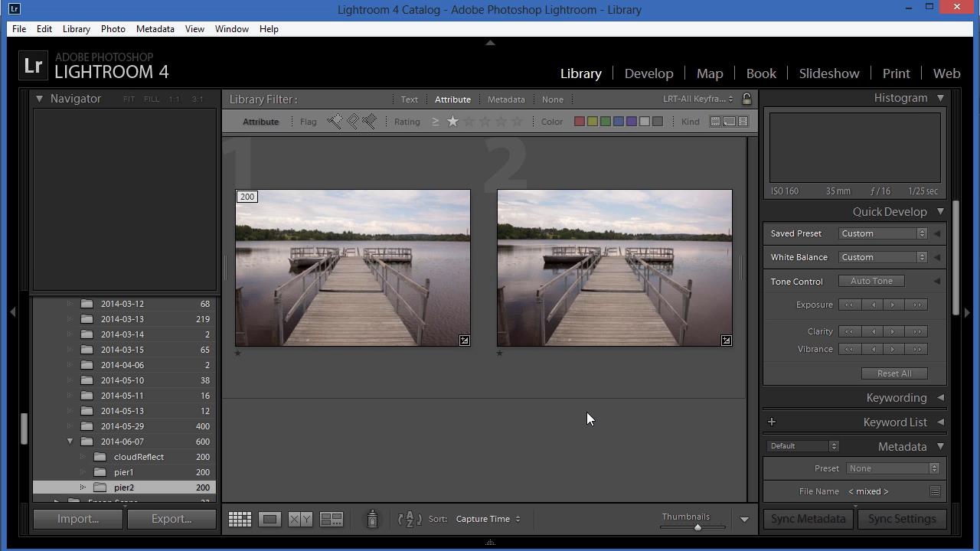Increase Exposure by large step
980x551 pixels.
pos(917,305)
